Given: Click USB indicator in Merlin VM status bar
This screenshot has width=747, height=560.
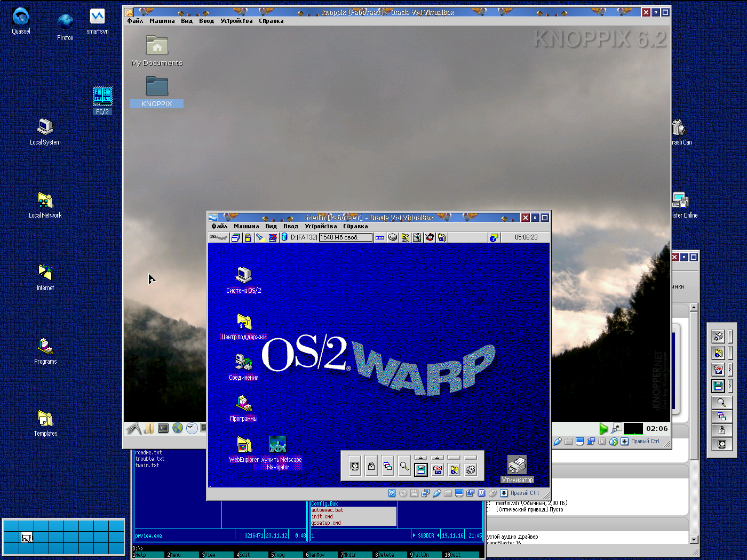Looking at the screenshot, I should [437, 493].
